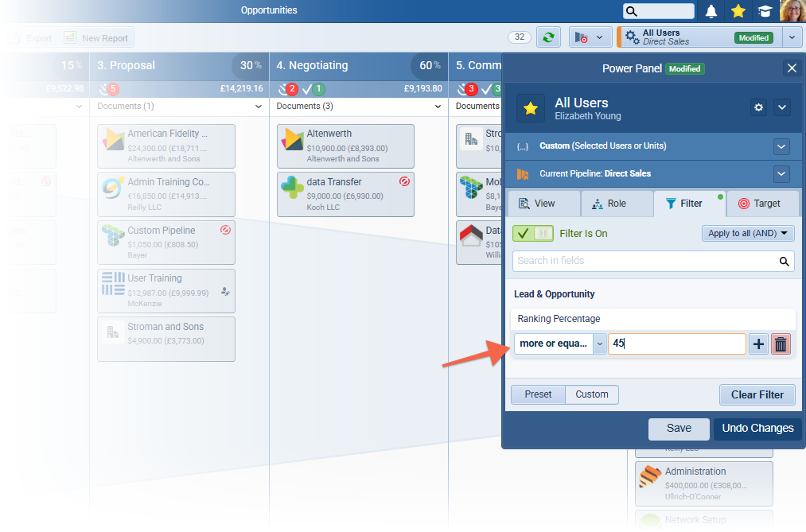Open the more or equal operator dropdown
806x532 pixels.
pyautogui.click(x=559, y=344)
